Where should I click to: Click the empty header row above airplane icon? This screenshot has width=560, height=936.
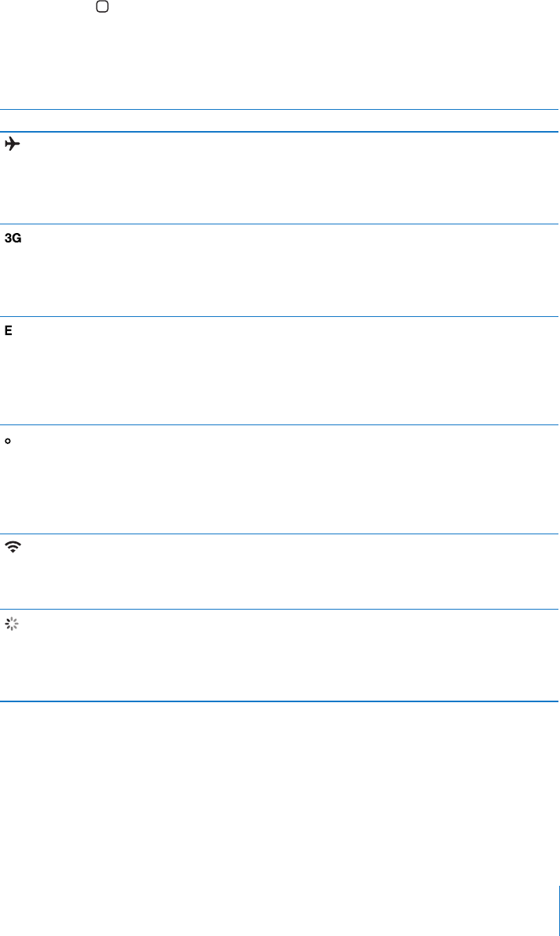pyautogui.click(x=279, y=121)
